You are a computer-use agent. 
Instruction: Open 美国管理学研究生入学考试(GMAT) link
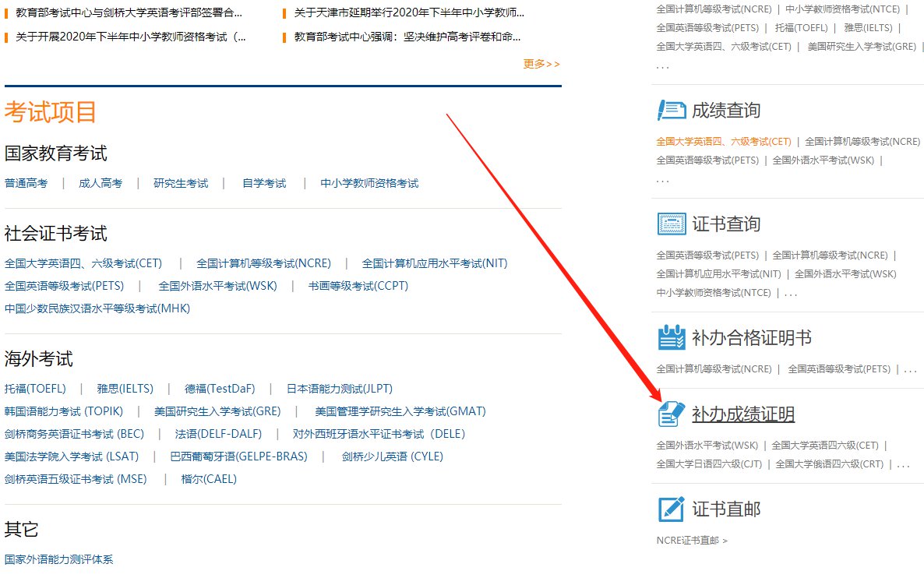click(400, 411)
